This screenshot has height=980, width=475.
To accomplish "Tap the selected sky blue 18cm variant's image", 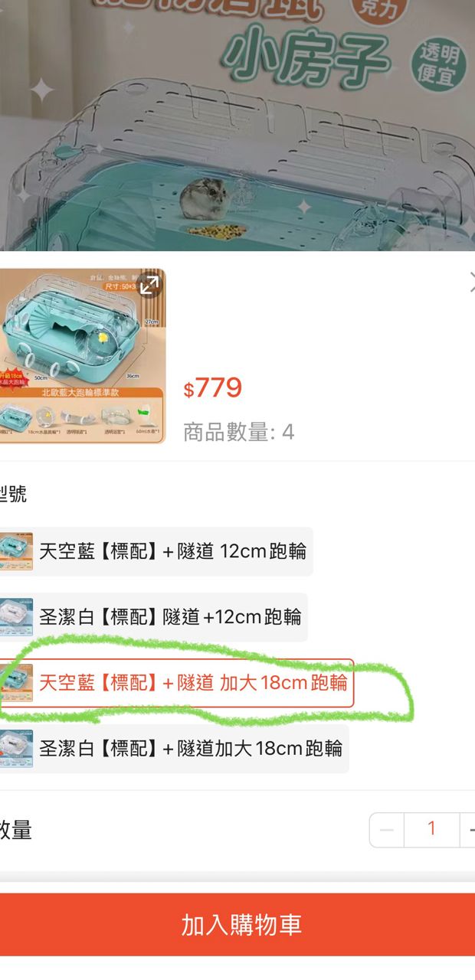I will pyautogui.click(x=16, y=683).
